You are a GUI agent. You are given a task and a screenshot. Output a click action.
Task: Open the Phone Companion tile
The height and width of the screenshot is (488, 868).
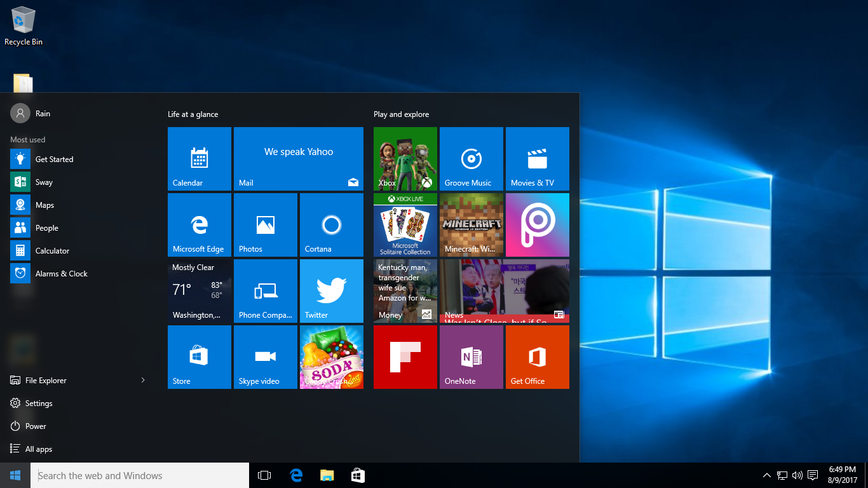(266, 291)
